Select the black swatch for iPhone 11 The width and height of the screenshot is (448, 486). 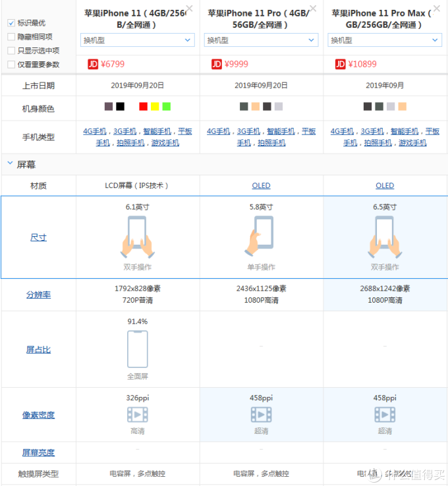click(120, 107)
